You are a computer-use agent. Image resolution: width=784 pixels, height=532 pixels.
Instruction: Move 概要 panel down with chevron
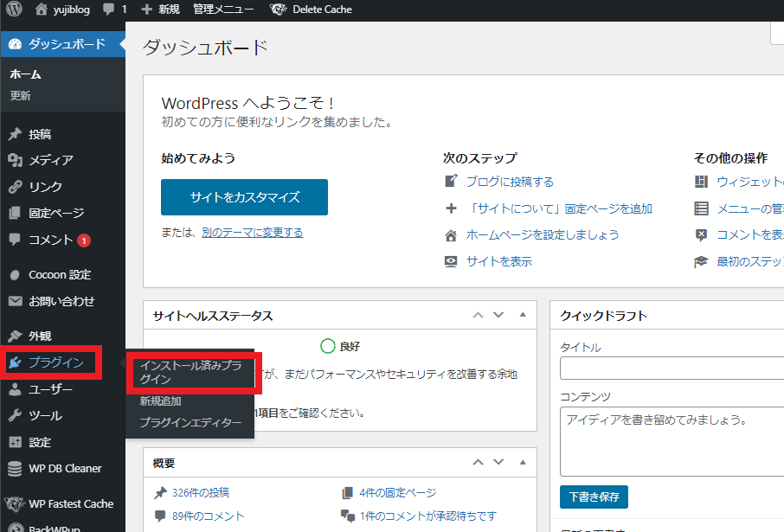click(x=498, y=462)
